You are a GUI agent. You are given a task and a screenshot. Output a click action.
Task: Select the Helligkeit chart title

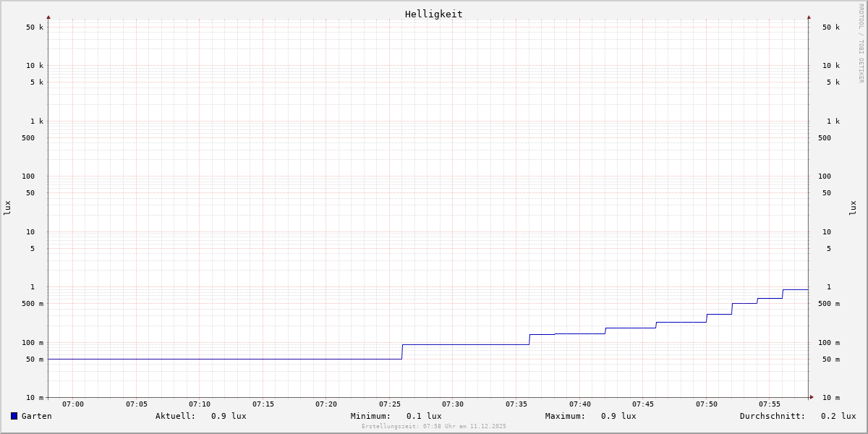pyautogui.click(x=434, y=14)
